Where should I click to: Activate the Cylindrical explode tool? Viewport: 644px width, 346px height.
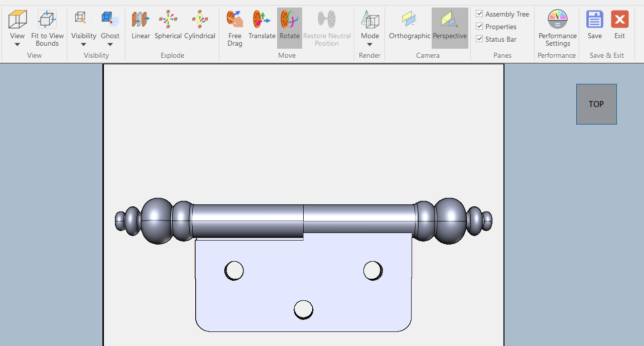199,20
